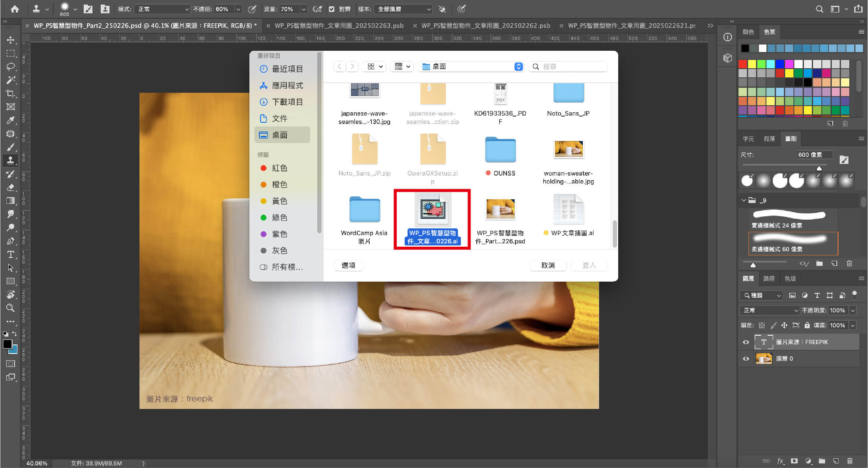868x468 pixels.
Task: Select the Zoom tool
Action: (10, 308)
